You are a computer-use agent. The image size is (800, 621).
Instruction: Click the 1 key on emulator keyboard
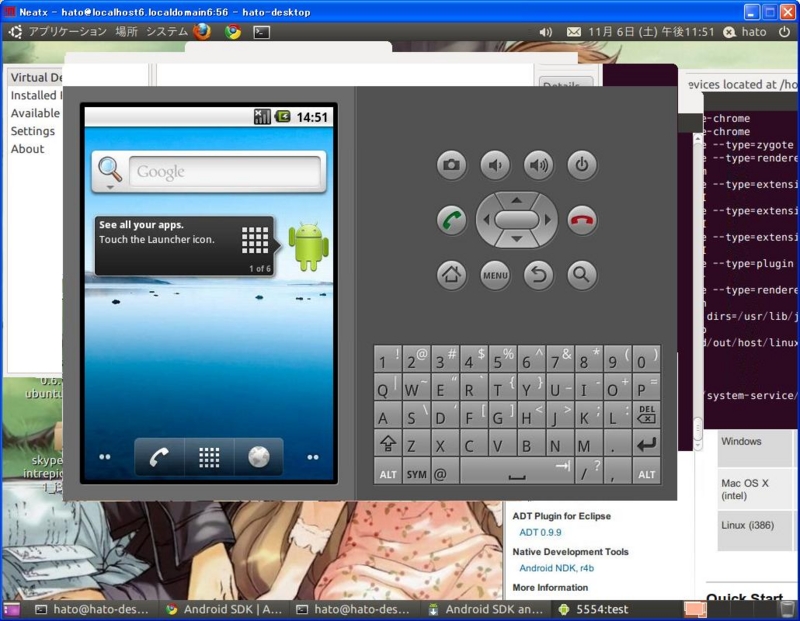click(x=388, y=359)
